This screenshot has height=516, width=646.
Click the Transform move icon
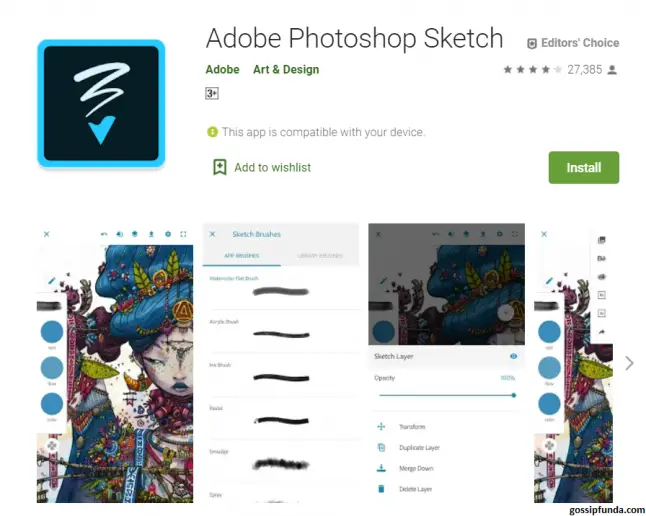click(x=381, y=427)
